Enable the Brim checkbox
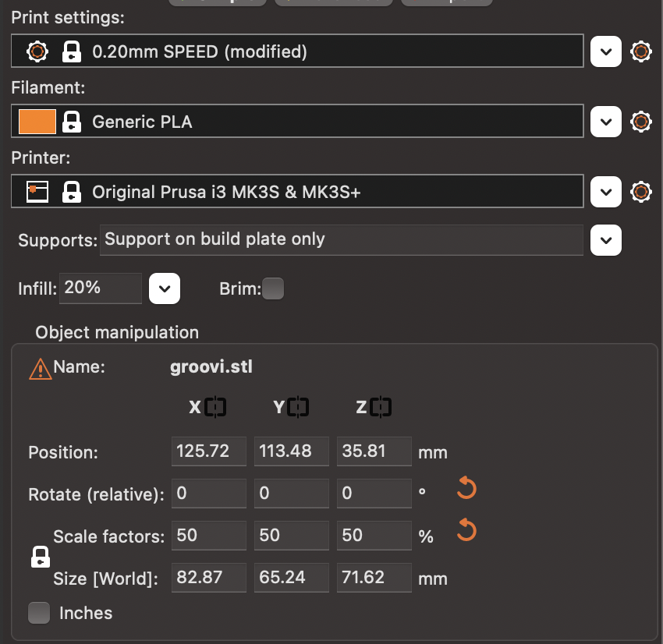 point(273,289)
